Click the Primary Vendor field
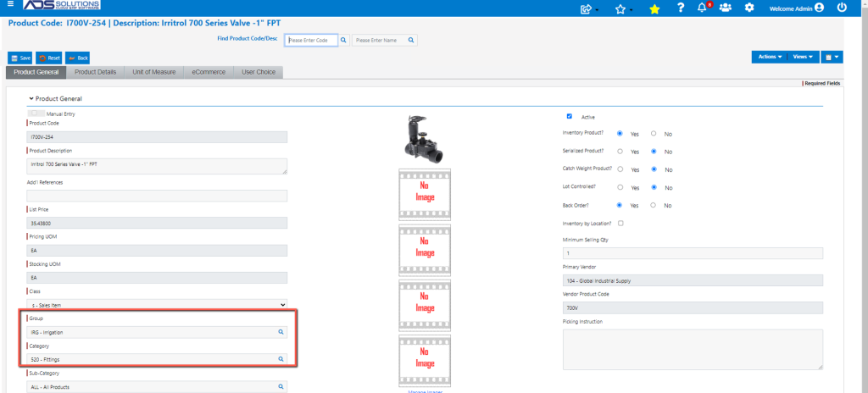Image resolution: width=868 pixels, height=393 pixels. [693, 280]
